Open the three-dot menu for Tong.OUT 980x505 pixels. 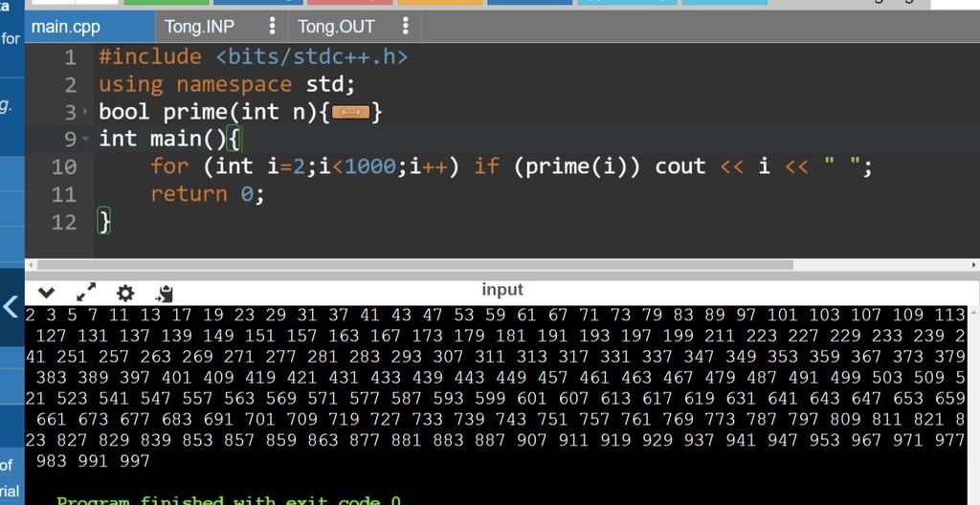point(406,26)
